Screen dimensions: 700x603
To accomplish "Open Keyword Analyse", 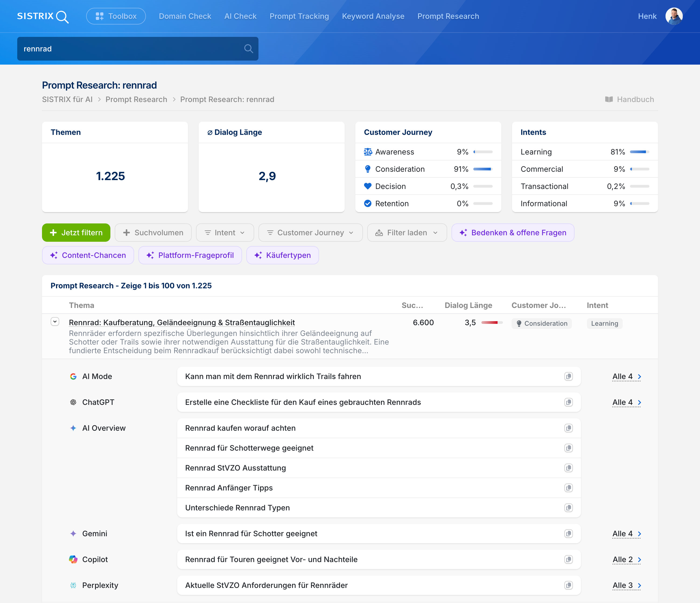I will 373,16.
